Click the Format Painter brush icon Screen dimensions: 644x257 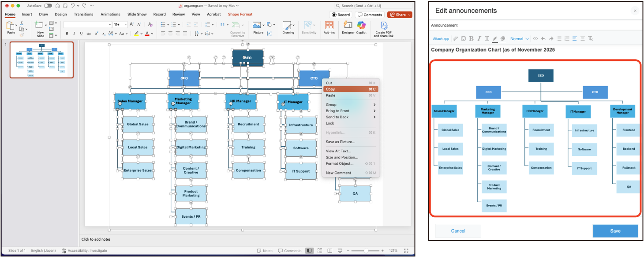[x=22, y=35]
